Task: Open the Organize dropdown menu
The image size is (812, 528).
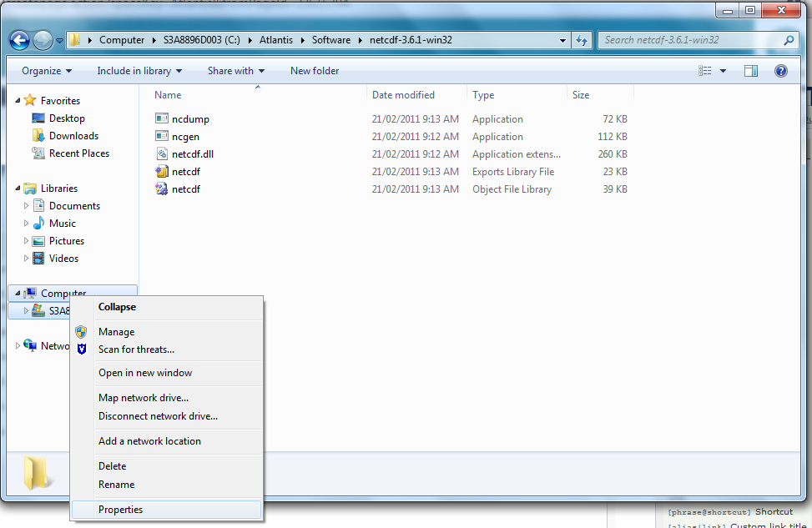Action: tap(47, 71)
